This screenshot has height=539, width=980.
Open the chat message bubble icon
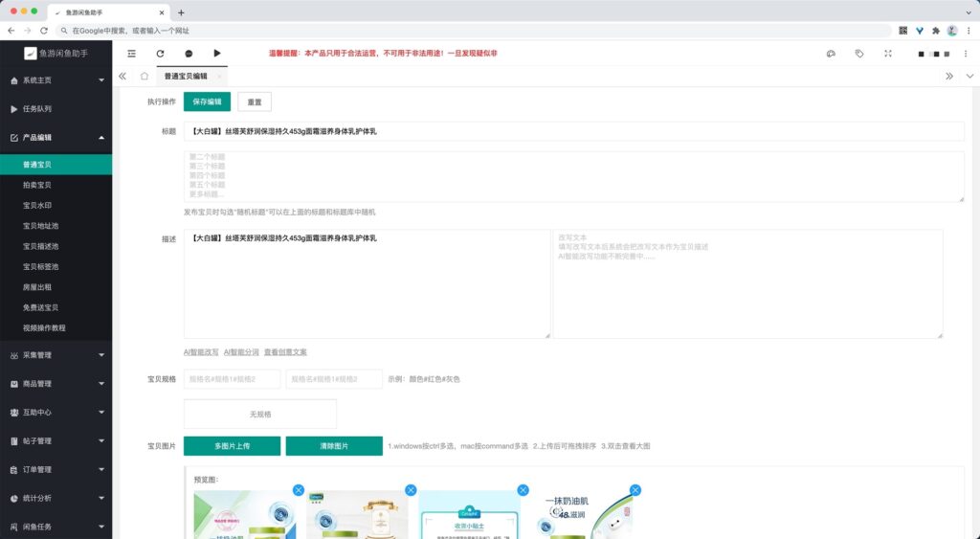[x=189, y=54]
